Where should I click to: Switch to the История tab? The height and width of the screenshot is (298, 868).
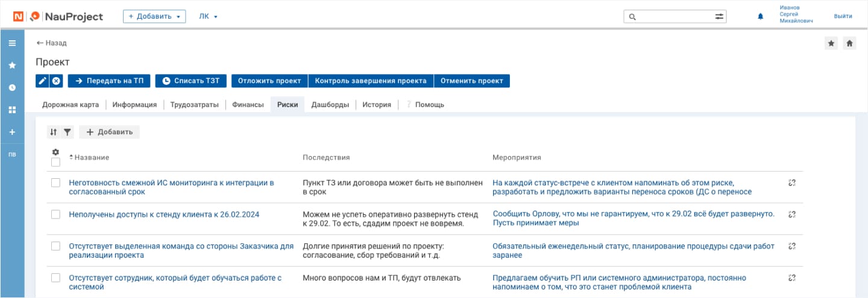(377, 105)
